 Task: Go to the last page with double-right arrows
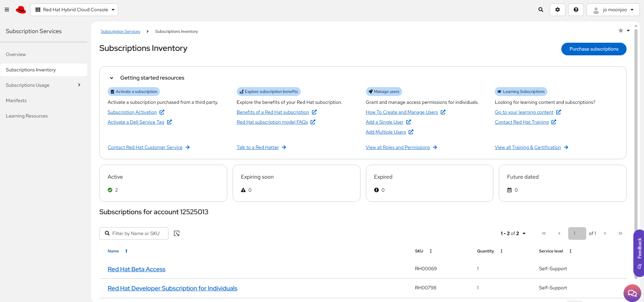620,233
